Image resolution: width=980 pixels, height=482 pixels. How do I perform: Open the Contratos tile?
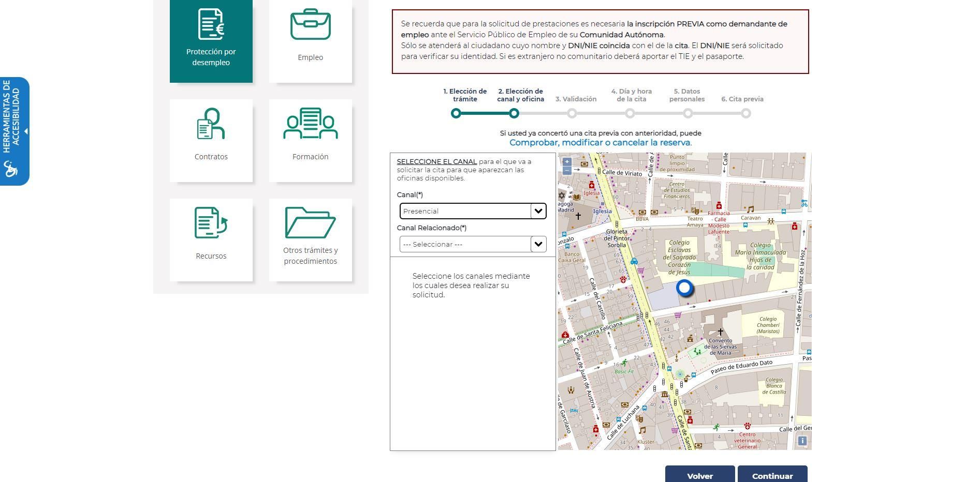[211, 140]
